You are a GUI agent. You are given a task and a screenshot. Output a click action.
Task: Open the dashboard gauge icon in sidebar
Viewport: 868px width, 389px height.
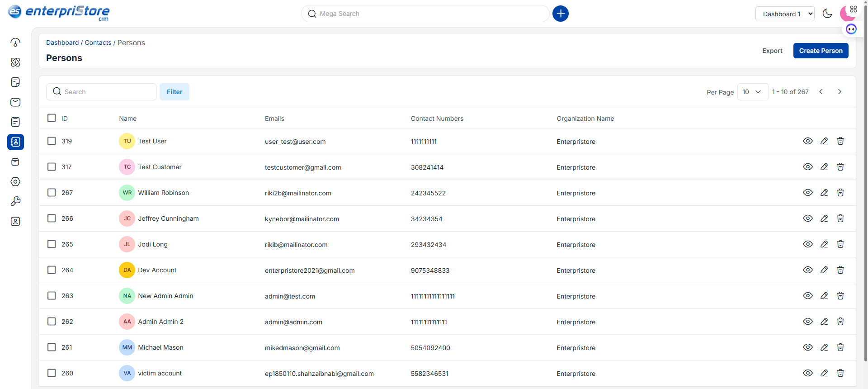[15, 43]
